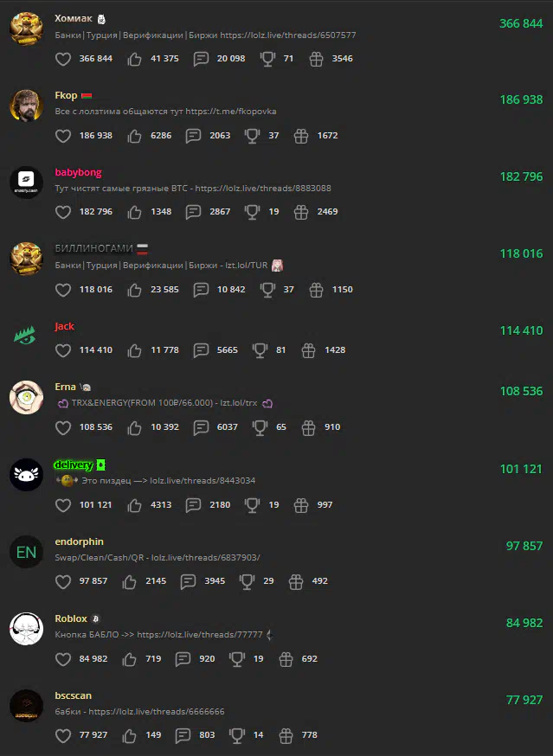Open the bscscan username link

[x=74, y=695]
